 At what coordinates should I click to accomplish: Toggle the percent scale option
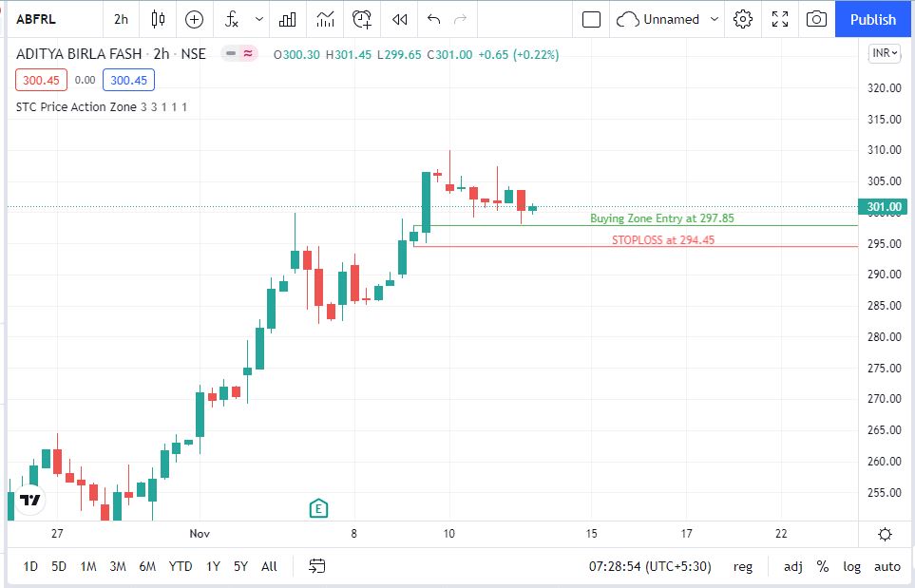(822, 566)
